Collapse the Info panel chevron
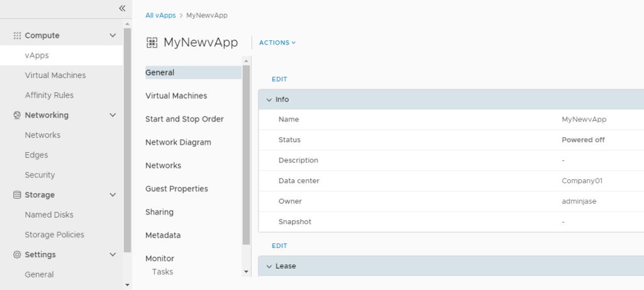 [269, 100]
